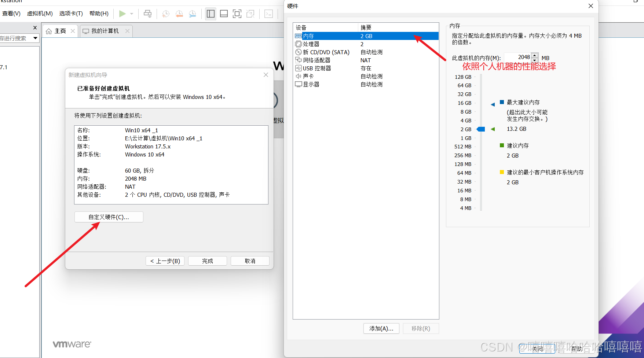Viewport: 644px width, 358px height.
Task: Click the 关闭 button in hardware dialog
Action: point(537,349)
